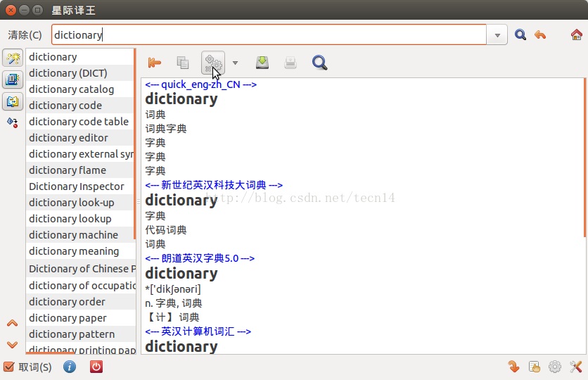Open the blue info about icon
The height and width of the screenshot is (380, 588).
tap(70, 367)
